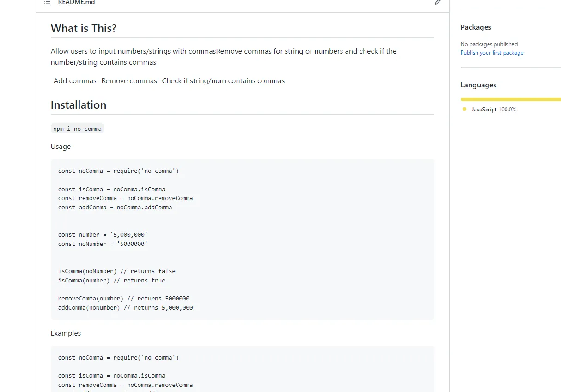Click the "addComma(noNumber)" code line
The width and height of the screenshot is (561, 392).
(125, 308)
